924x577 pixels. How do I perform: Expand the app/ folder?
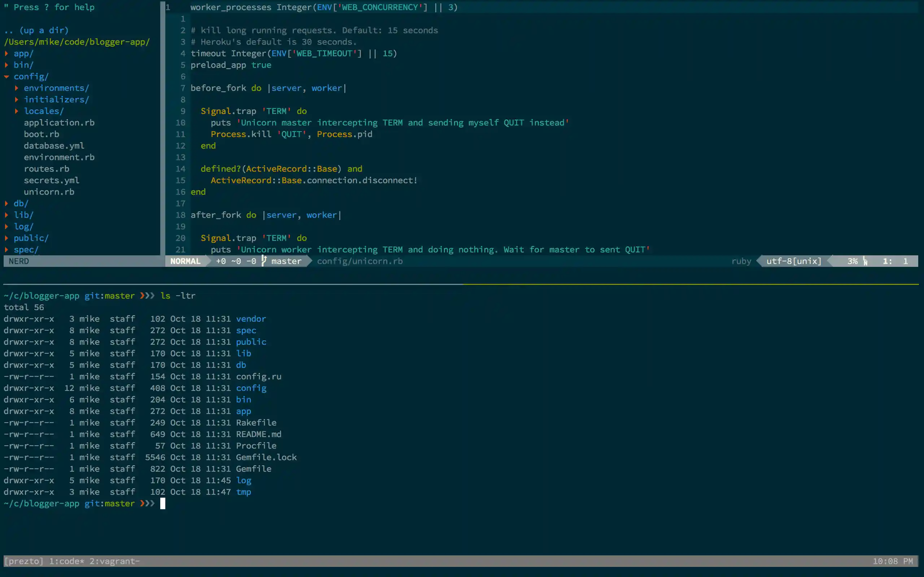tap(23, 53)
